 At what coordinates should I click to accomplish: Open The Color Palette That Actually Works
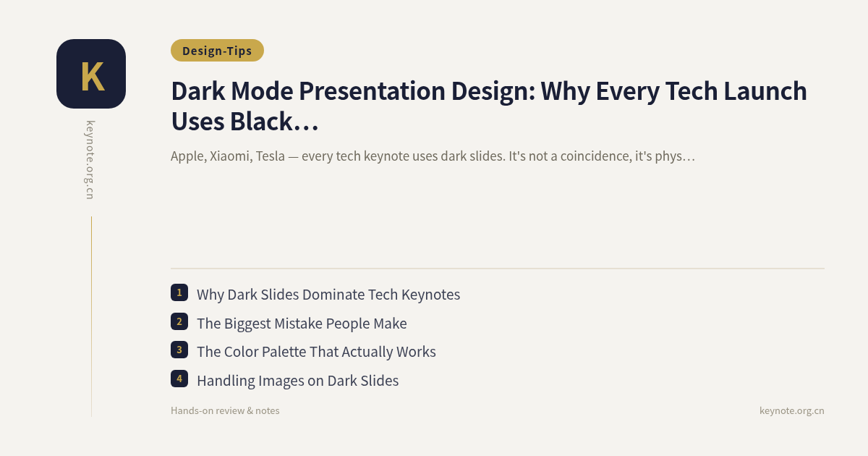[316, 352]
